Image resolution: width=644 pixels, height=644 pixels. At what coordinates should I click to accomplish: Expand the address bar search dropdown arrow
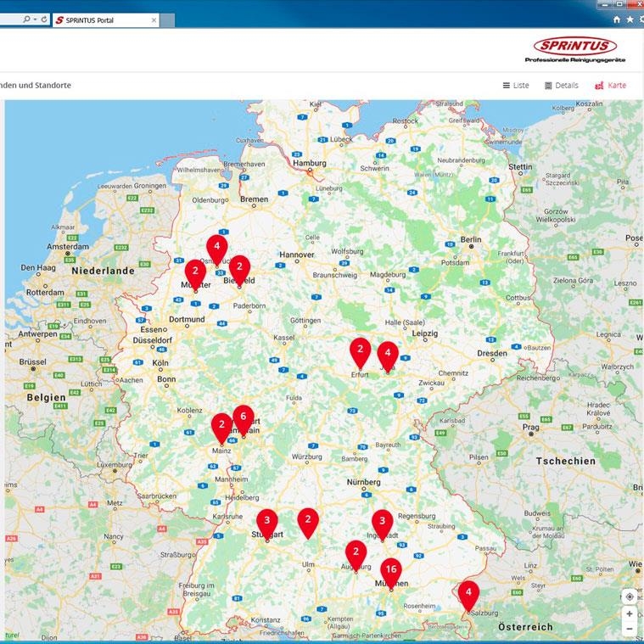pos(36,20)
